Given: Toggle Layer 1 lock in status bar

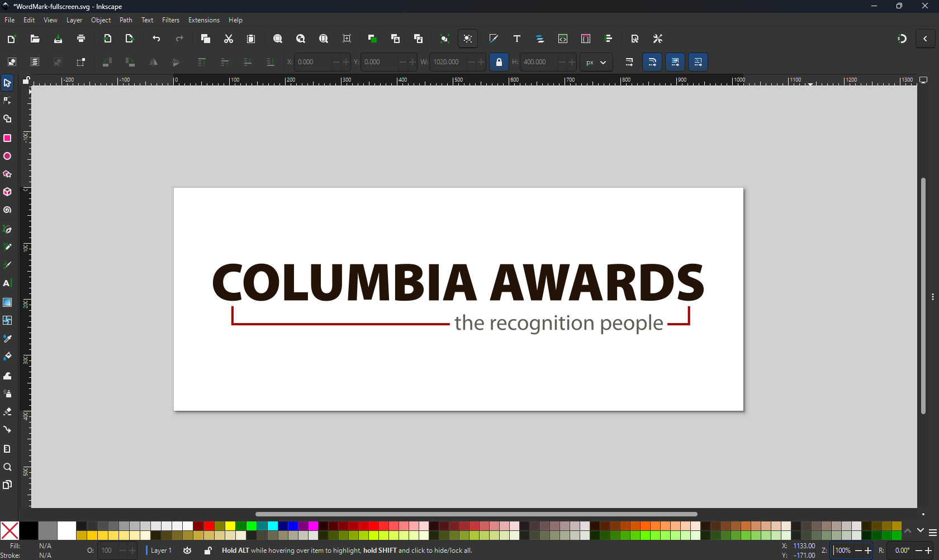Looking at the screenshot, I should (208, 550).
